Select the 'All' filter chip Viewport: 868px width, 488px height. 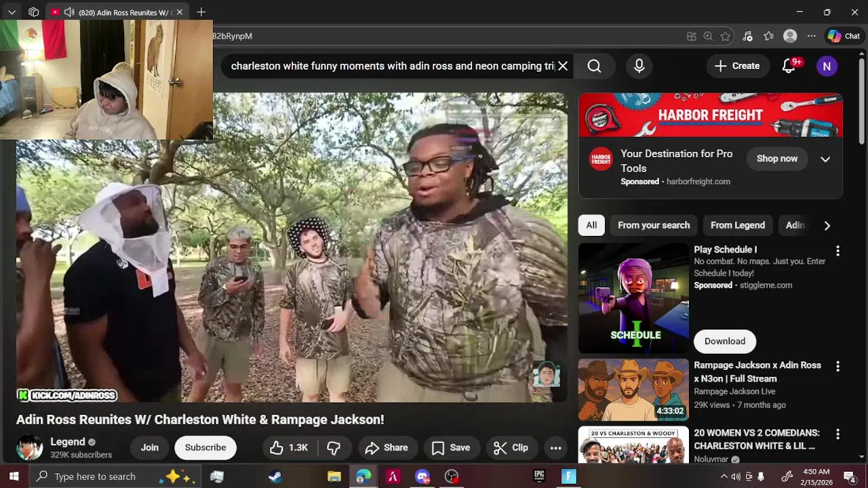coord(591,225)
